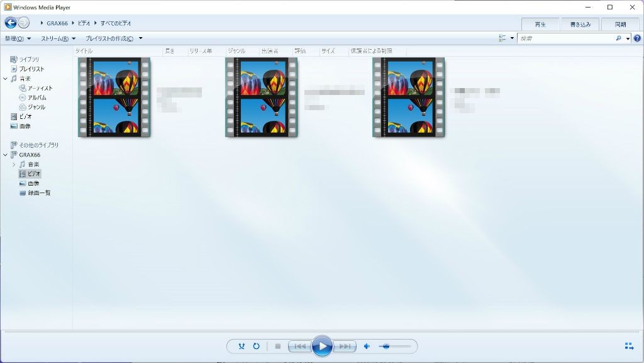The height and width of the screenshot is (363, 644).
Task: Select プレイリスト in the sidebar
Action: [x=27, y=69]
